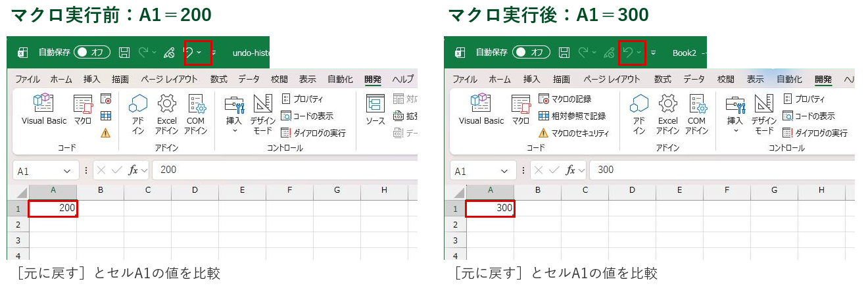This screenshot has height=296, width=868.
Task: Select column C header in left worksheet
Action: pyautogui.click(x=148, y=191)
